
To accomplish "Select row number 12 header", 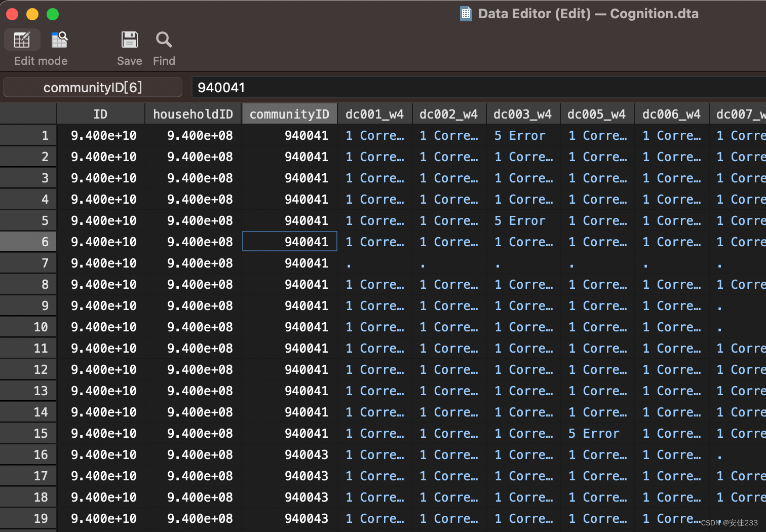I will pyautogui.click(x=28, y=369).
